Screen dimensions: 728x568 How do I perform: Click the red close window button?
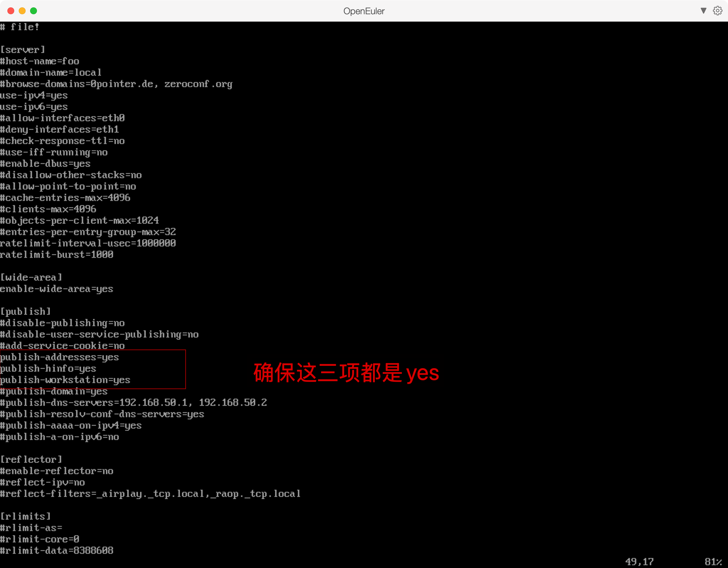point(11,11)
